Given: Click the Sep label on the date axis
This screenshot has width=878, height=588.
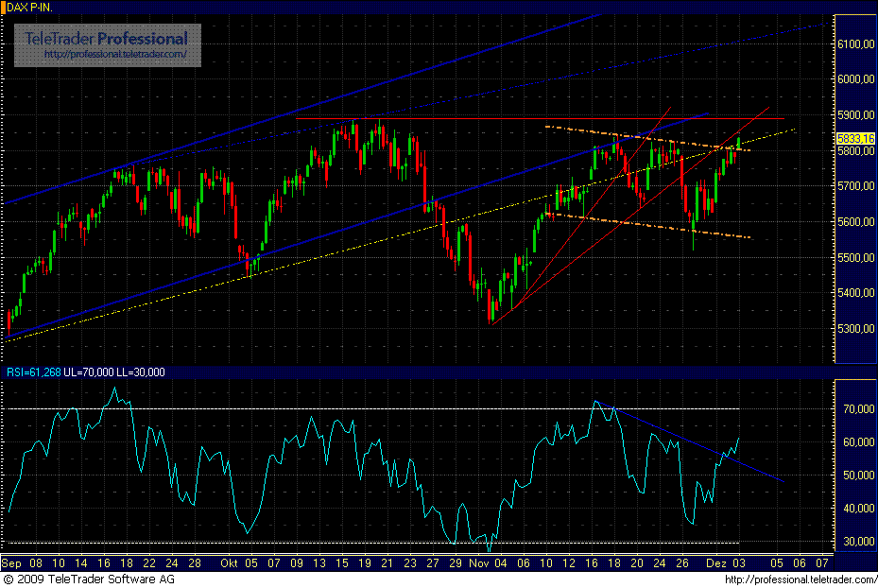Looking at the screenshot, I should [x=13, y=561].
